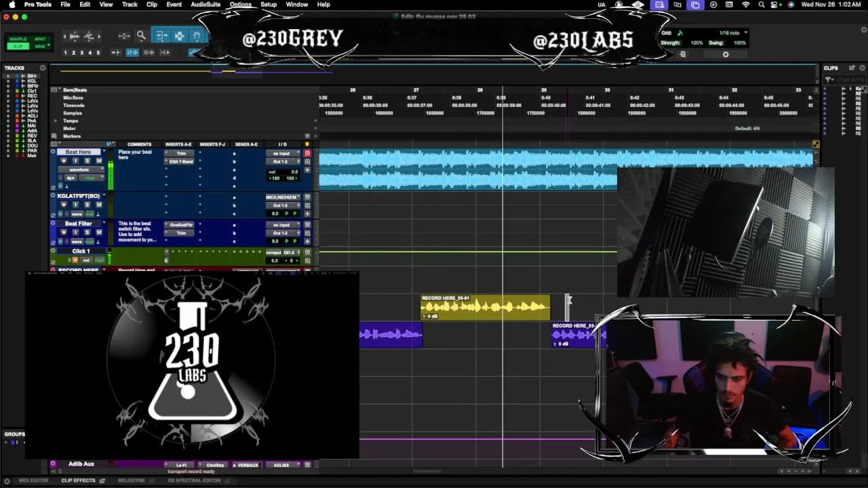The image size is (868, 488).
Task: Solo the KGLATFIPT(BO) track
Action: point(87,205)
